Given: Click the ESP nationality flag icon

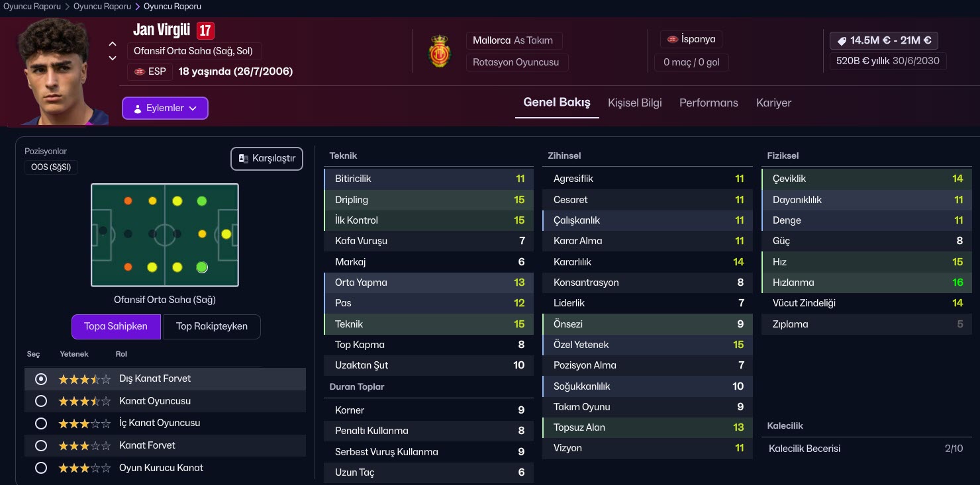Looking at the screenshot, I should click(x=139, y=71).
